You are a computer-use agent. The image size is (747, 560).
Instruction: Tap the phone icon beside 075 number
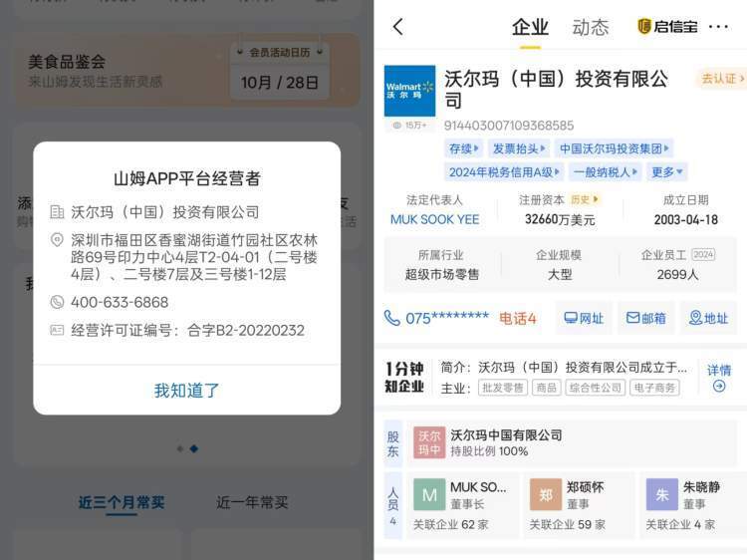pos(392,318)
